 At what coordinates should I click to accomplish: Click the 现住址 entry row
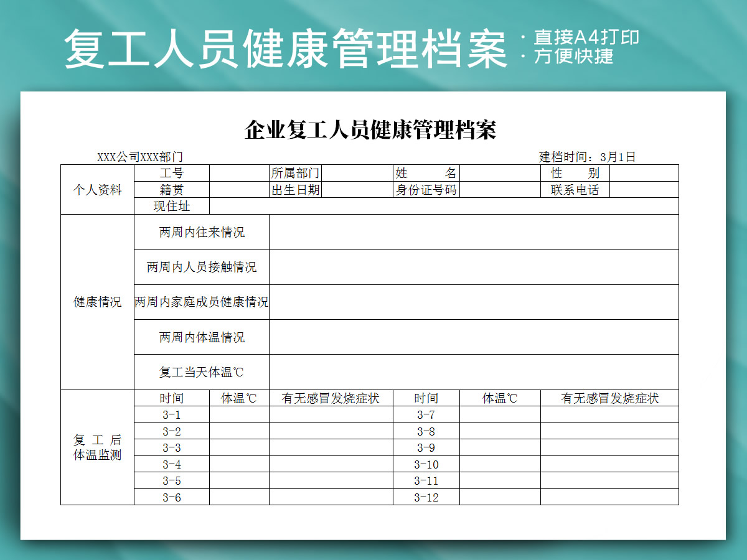point(442,206)
